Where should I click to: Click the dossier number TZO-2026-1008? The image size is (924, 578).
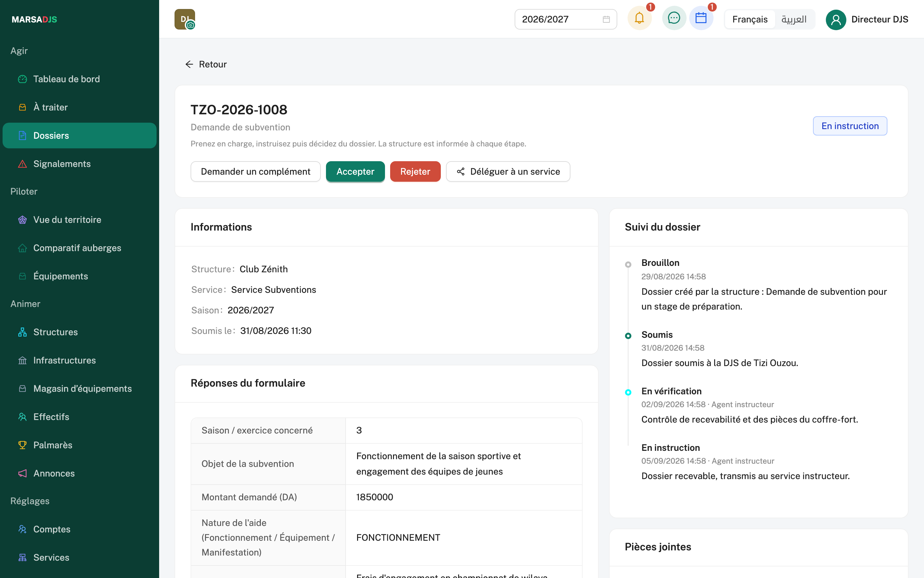(x=239, y=110)
